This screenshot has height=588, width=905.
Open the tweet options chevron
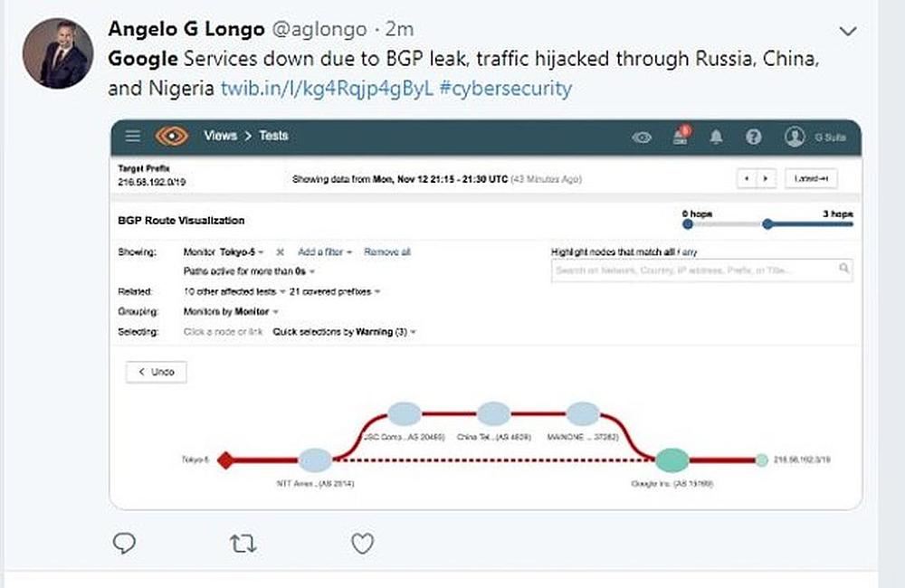tap(848, 32)
